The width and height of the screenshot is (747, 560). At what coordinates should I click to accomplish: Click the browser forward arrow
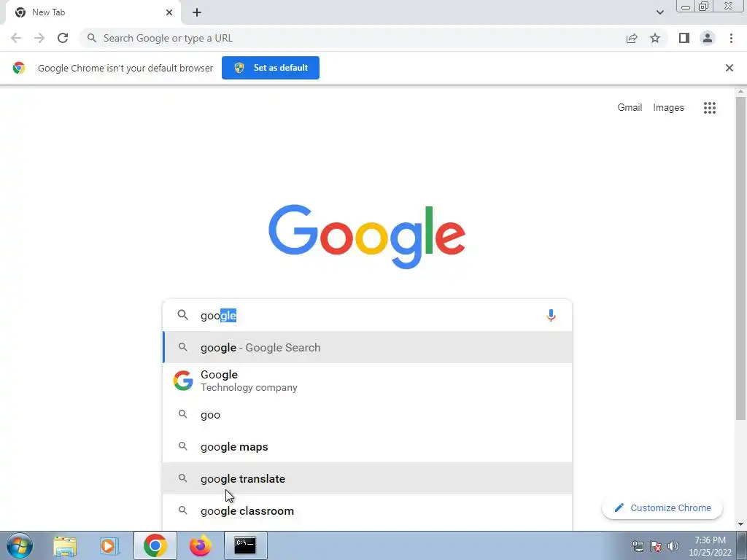click(39, 38)
